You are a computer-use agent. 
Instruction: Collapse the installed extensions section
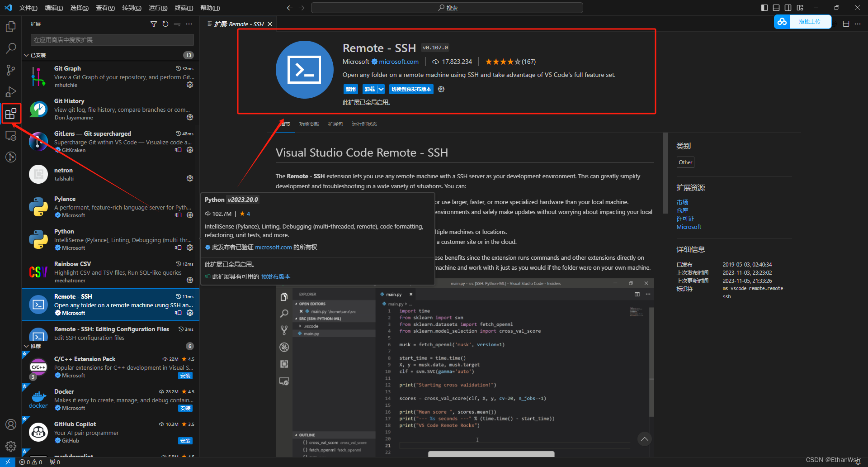pyautogui.click(x=26, y=55)
